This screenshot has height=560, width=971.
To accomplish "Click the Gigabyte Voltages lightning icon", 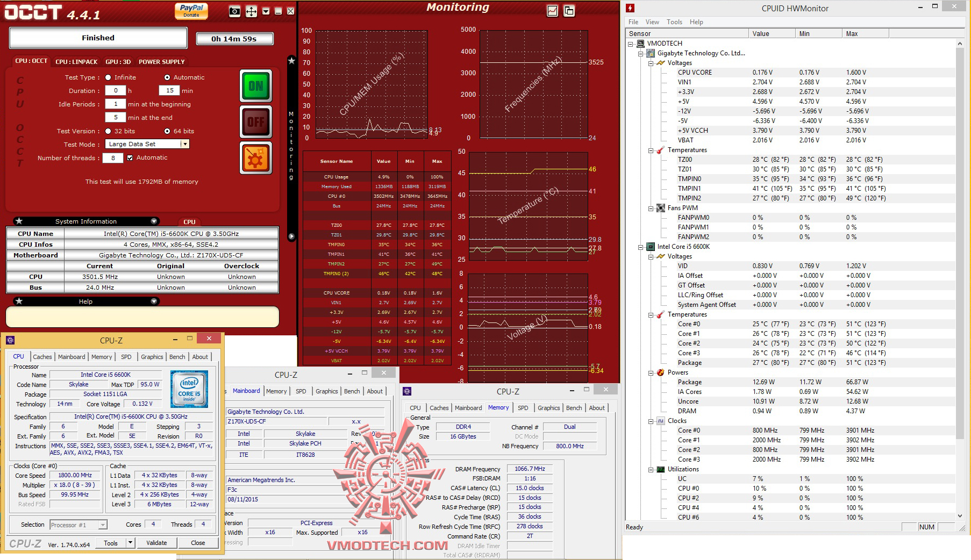I will (661, 63).
